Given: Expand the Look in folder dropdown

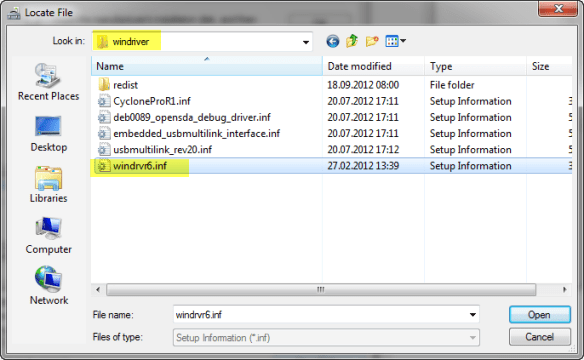Looking at the screenshot, I should coord(306,42).
